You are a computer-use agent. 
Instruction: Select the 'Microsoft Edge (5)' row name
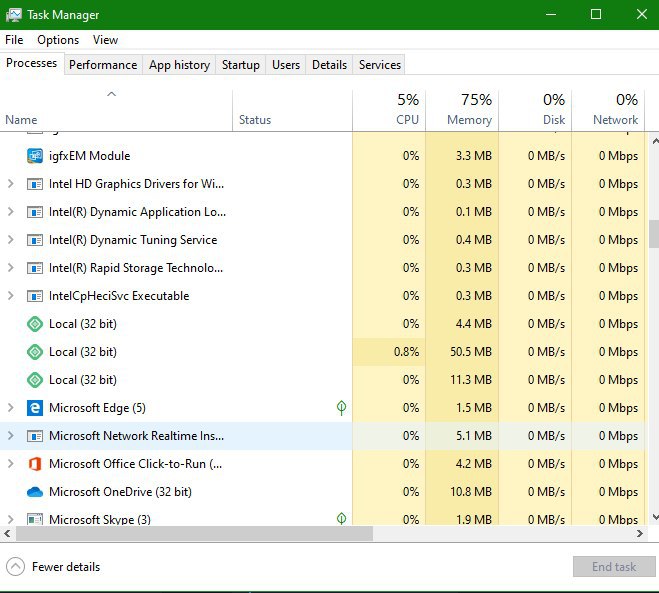point(97,408)
